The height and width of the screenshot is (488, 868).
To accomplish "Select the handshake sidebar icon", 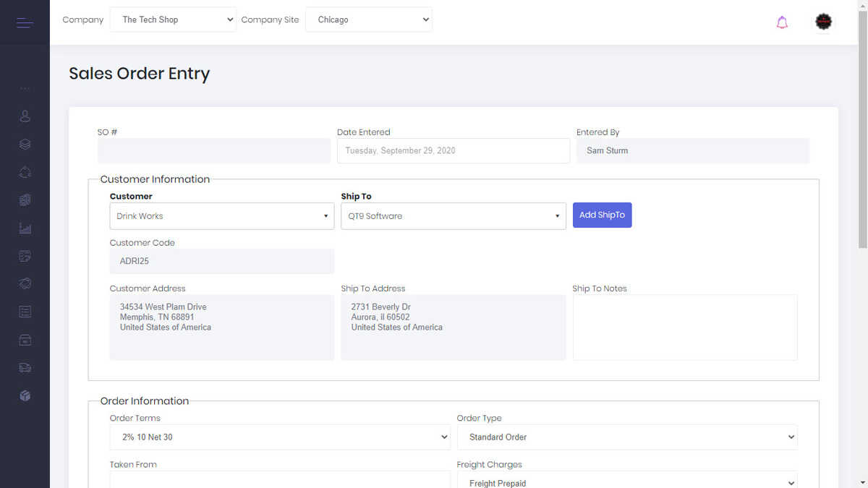I will coord(25,283).
